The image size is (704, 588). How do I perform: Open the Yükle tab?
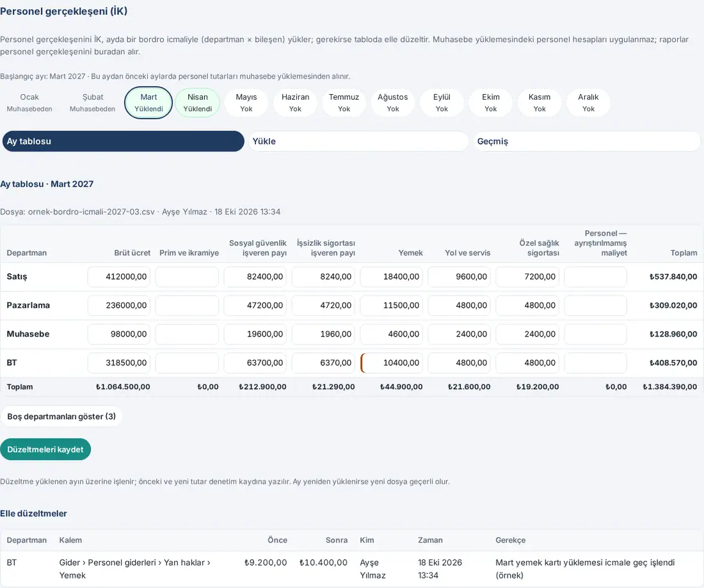point(359,141)
